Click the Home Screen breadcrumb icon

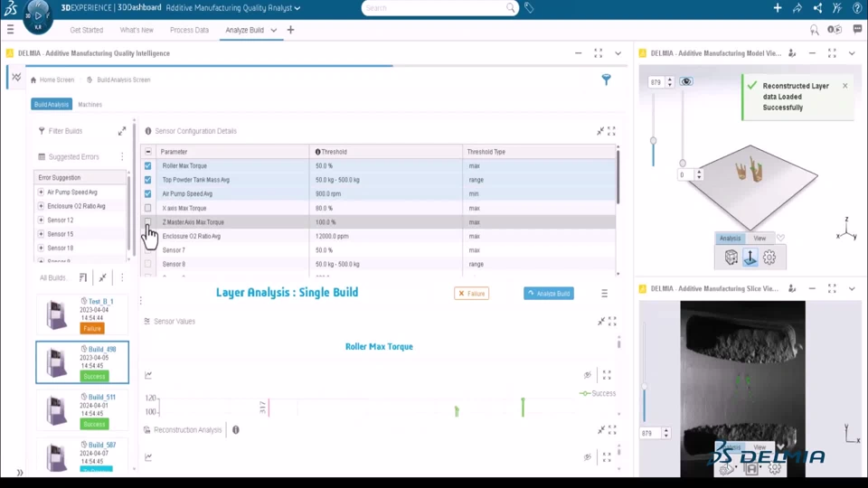click(33, 80)
